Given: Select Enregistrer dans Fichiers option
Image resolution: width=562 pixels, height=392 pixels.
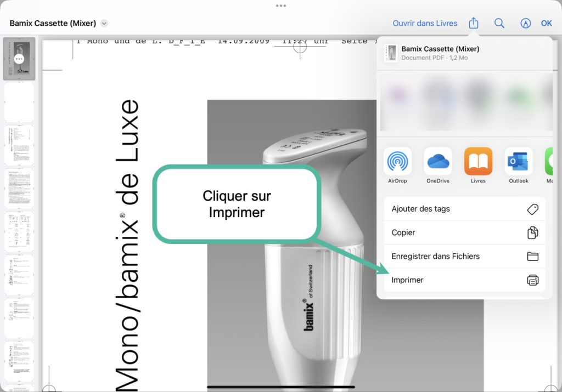Looking at the screenshot, I should click(464, 256).
